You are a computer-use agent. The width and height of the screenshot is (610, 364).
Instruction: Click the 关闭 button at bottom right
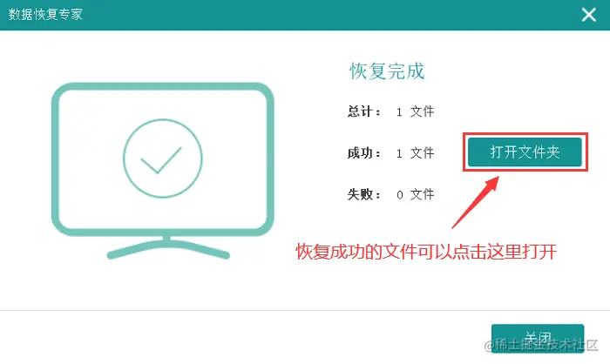click(538, 339)
